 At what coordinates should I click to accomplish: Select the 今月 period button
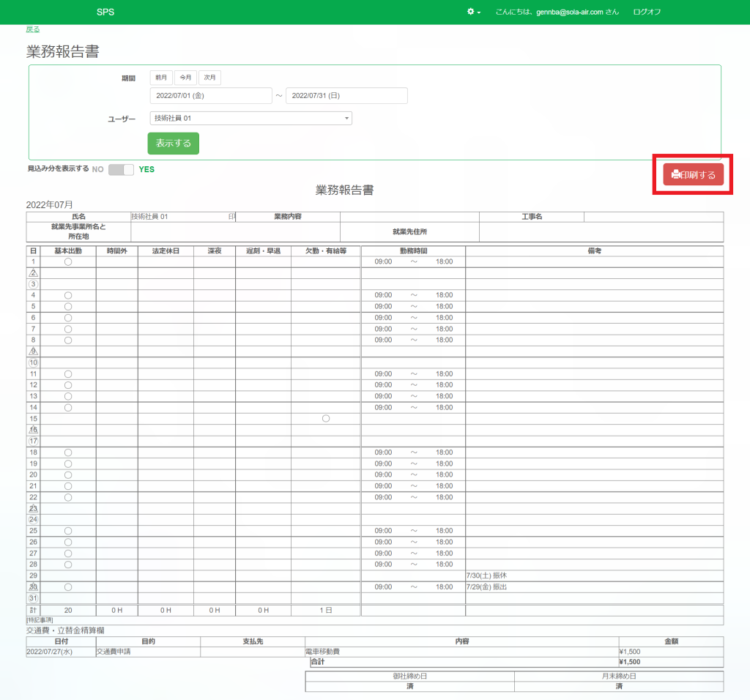click(x=185, y=78)
